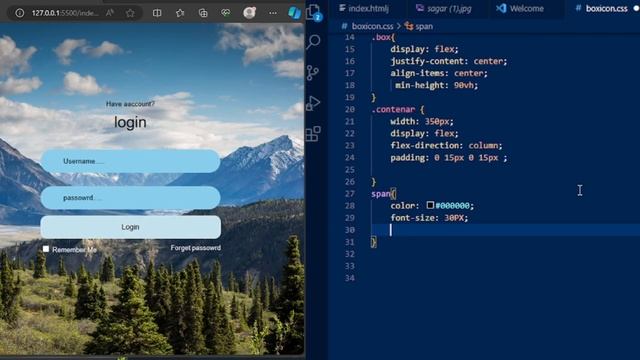Viewport: 640px width, 360px height.
Task: Open the browser Favorites list icon
Action: [x=180, y=13]
